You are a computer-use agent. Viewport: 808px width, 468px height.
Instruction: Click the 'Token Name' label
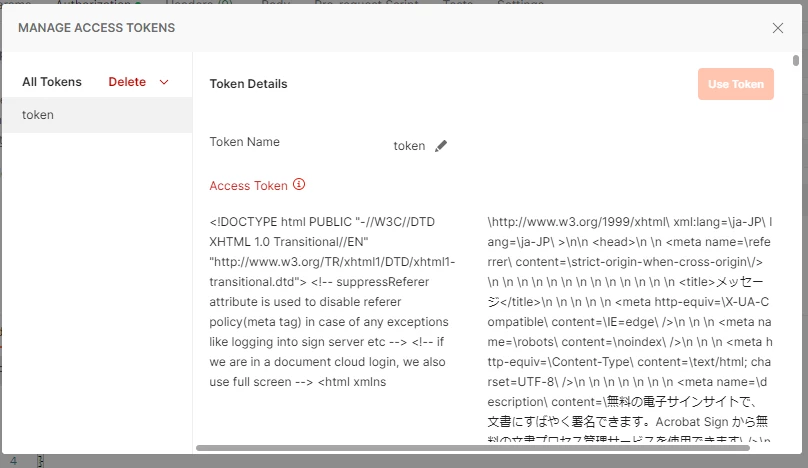coord(244,142)
